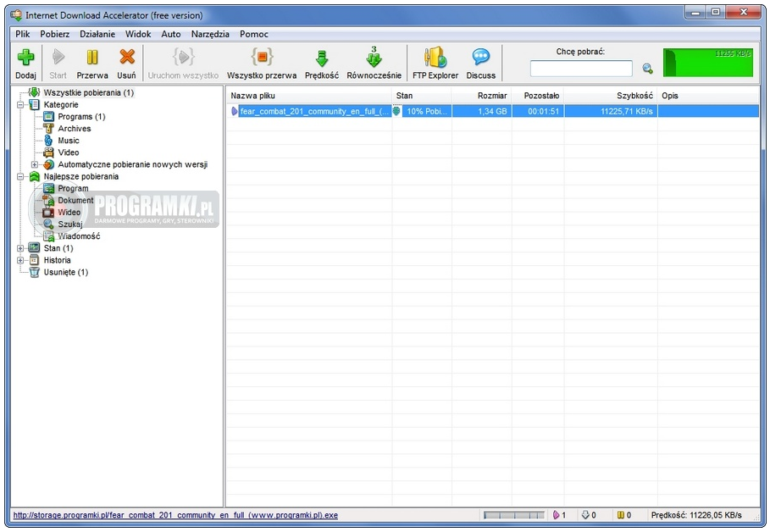Expand the Historia tree node
770x532 pixels.
pos(20,260)
